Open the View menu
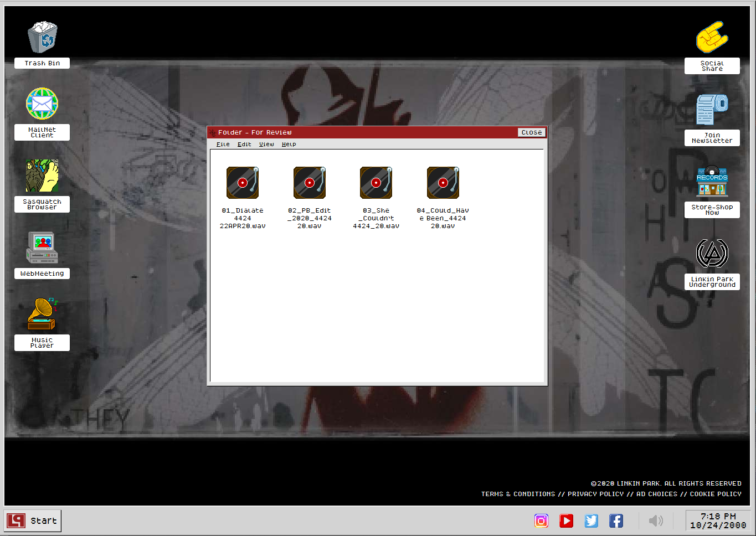This screenshot has height=536, width=756. pos(266,145)
